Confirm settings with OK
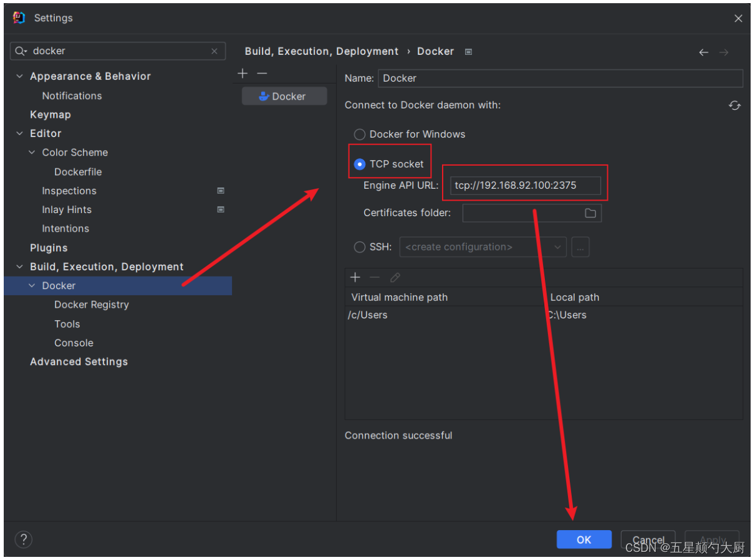This screenshot has height=560, width=755. (584, 539)
